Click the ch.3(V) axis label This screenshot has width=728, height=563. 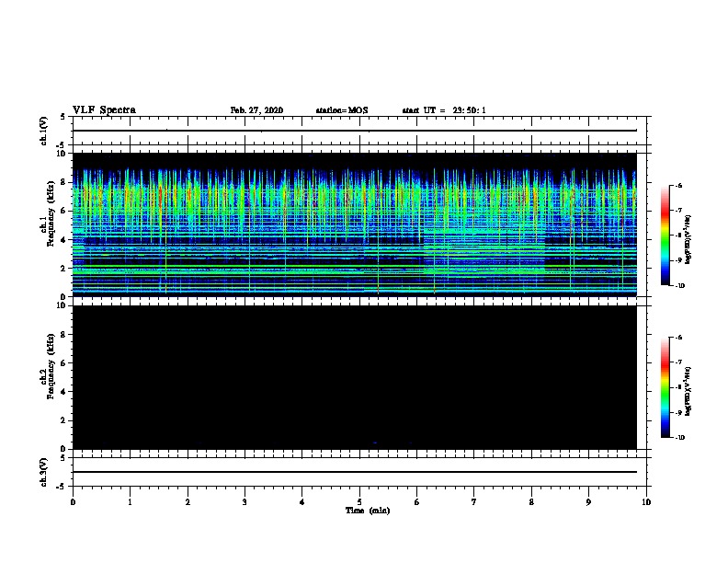[x=43, y=472]
